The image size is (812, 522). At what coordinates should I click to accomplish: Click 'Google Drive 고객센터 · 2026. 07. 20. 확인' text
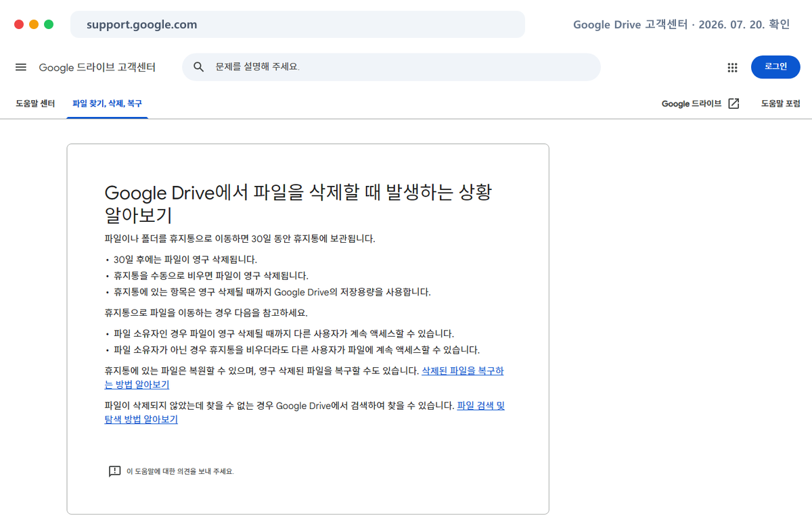click(x=681, y=24)
